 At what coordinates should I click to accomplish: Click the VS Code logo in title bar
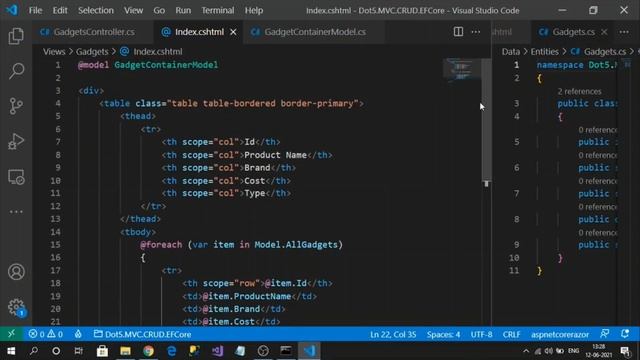12,10
